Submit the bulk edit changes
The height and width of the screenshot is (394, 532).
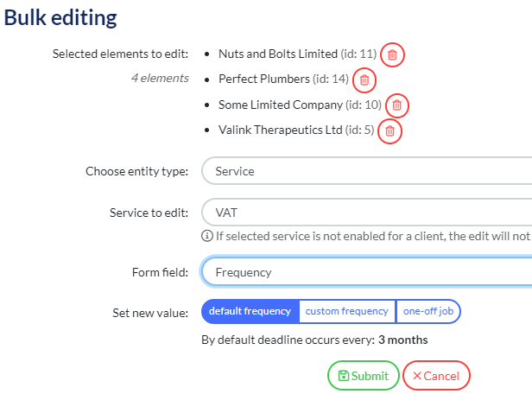pyautogui.click(x=363, y=376)
